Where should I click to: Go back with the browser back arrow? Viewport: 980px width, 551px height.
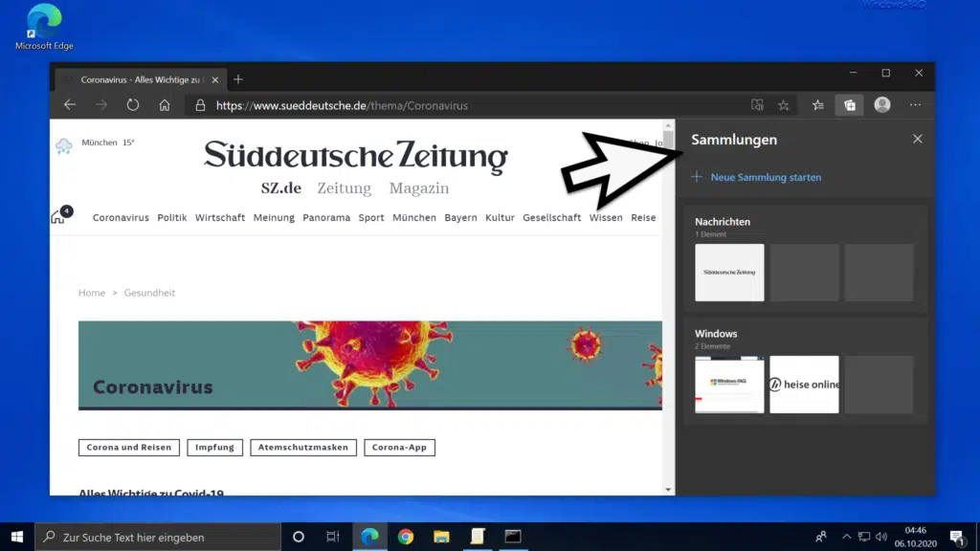70,105
